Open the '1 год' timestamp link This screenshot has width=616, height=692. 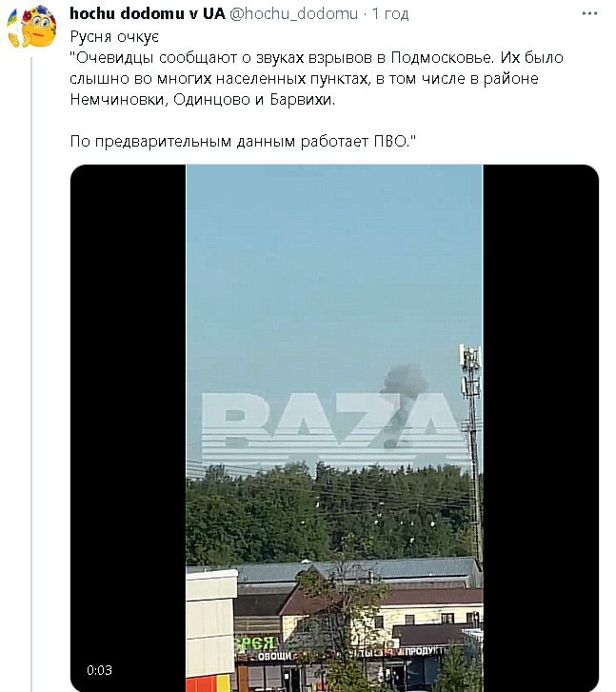[390, 14]
